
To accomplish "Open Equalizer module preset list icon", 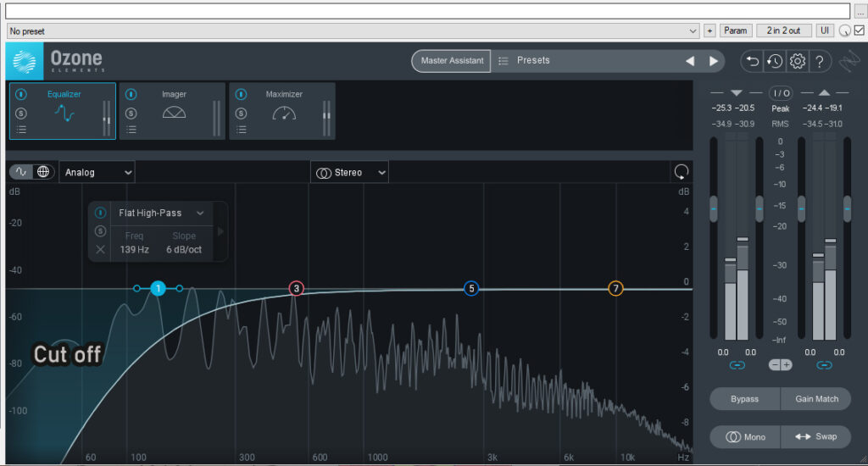I will (21, 130).
